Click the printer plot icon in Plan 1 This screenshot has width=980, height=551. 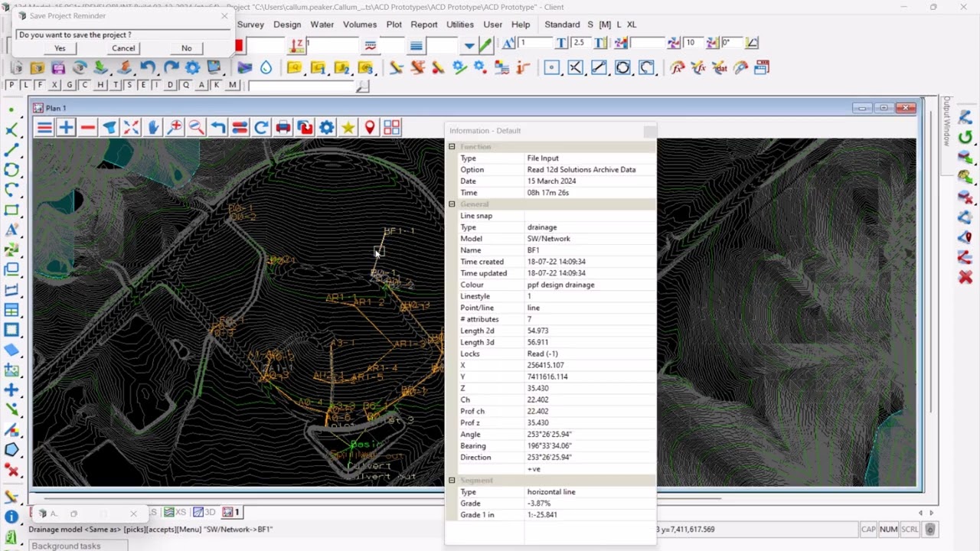(283, 128)
